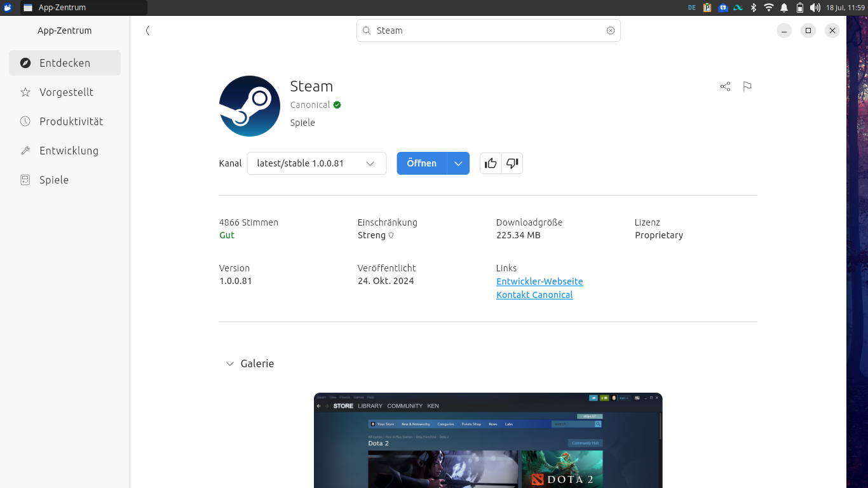The width and height of the screenshot is (868, 488).
Task: Clear the search field text
Action: click(x=611, y=30)
